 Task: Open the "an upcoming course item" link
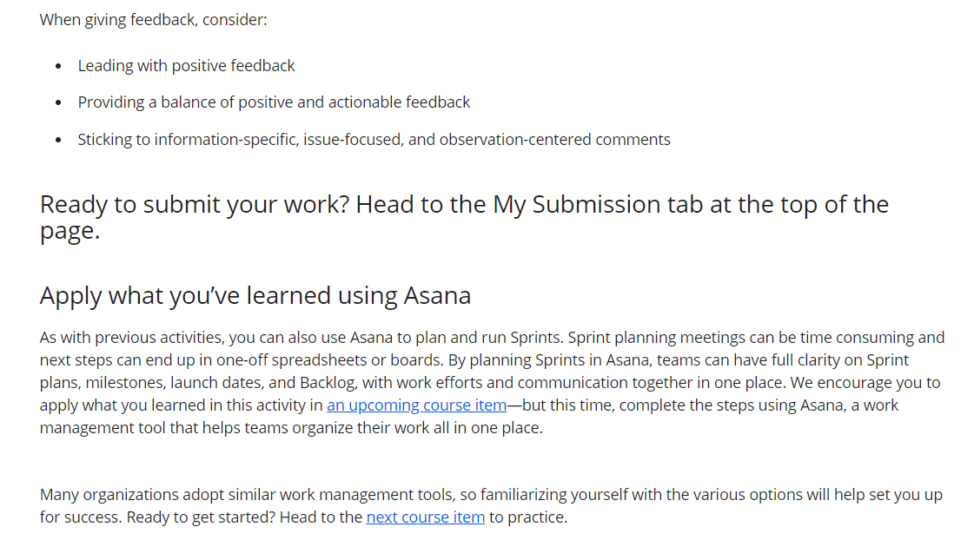[416, 405]
